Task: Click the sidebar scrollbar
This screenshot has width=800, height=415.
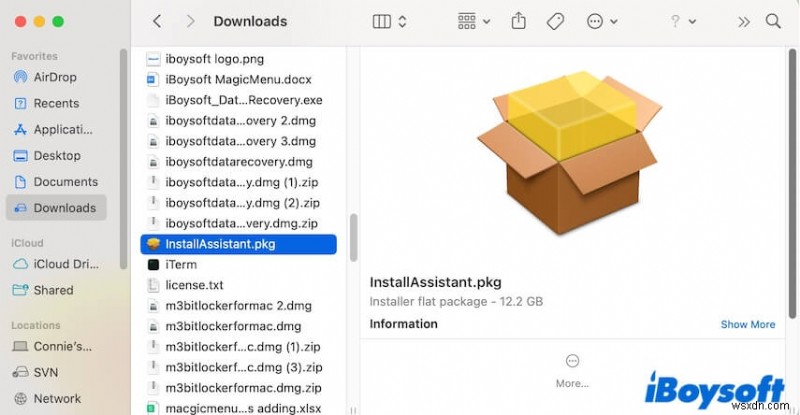Action: pos(123,158)
